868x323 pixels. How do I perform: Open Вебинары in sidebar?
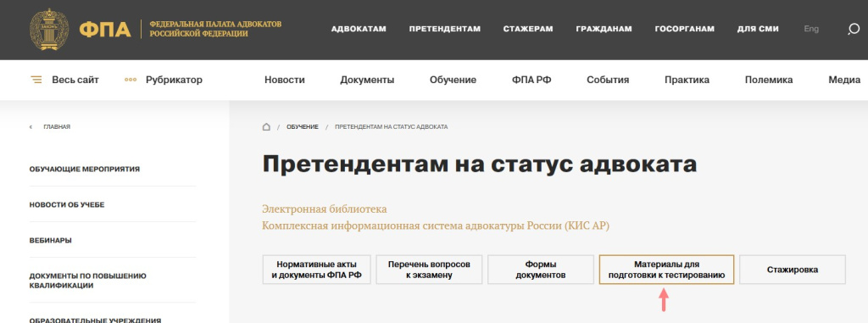tap(50, 241)
